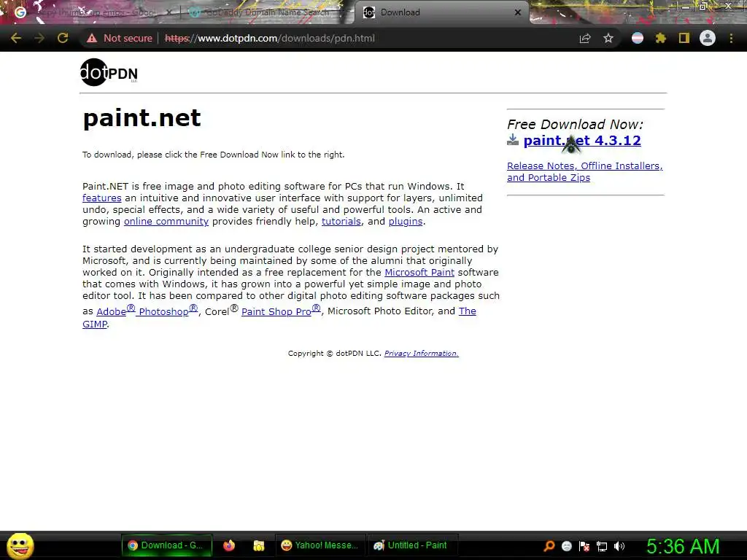Screen dimensions: 747x560
Task: Bookmark this page with the star icon
Action: pyautogui.click(x=608, y=39)
